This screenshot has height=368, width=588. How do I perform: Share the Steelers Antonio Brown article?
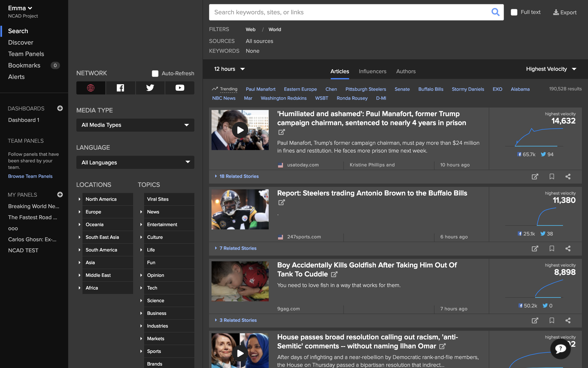click(x=568, y=248)
